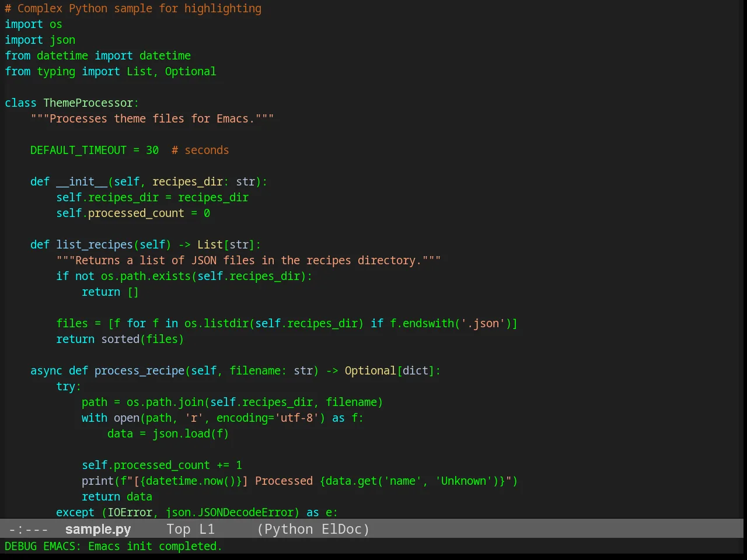
Task: Click 'self.processed_count = 0' line
Action: coord(133,213)
